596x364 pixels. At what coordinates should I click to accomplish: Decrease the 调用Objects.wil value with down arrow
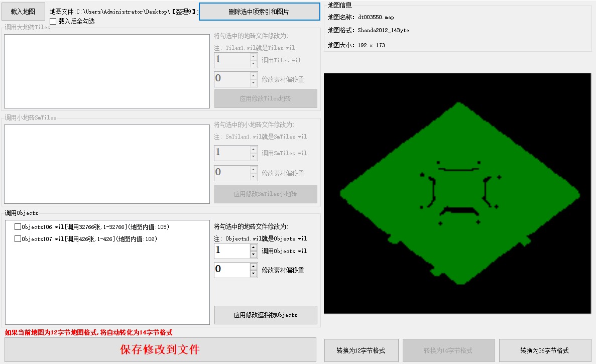tap(254, 254)
